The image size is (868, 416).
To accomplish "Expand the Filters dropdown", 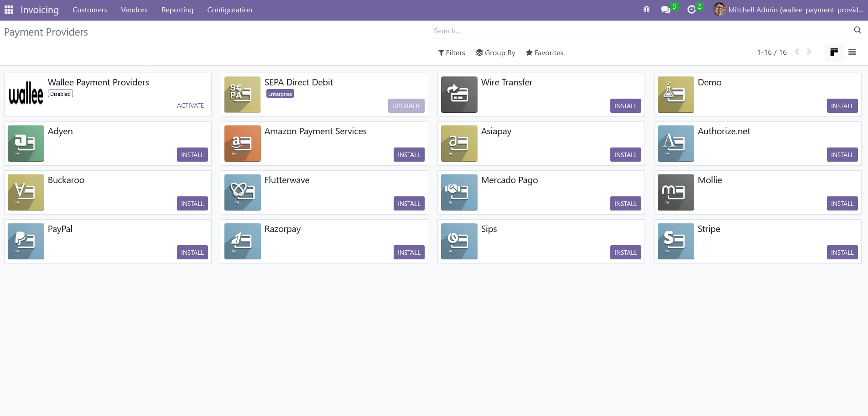I will (452, 53).
